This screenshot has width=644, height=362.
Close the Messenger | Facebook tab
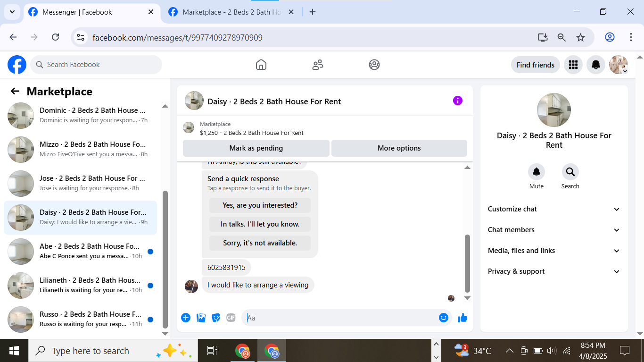click(151, 12)
